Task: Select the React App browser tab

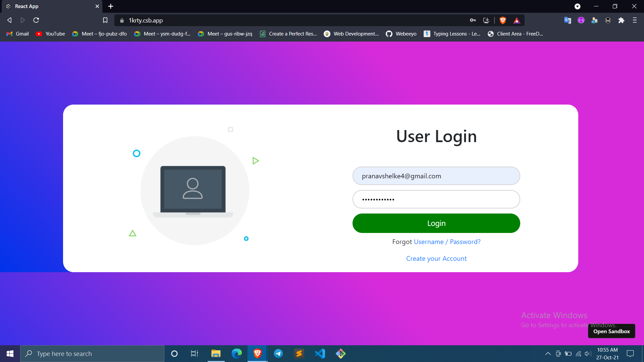Action: (x=50, y=6)
